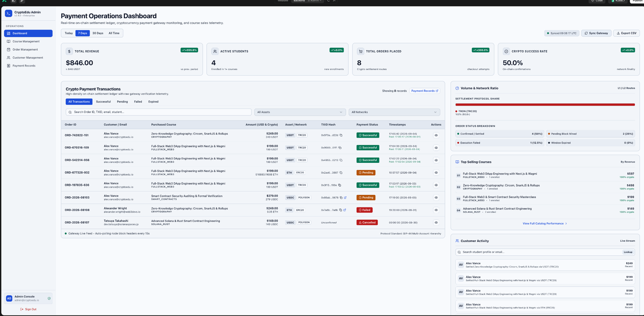This screenshot has height=316, width=644.
Task: Click the cart icon on Total Orders Placed
Action: click(361, 51)
